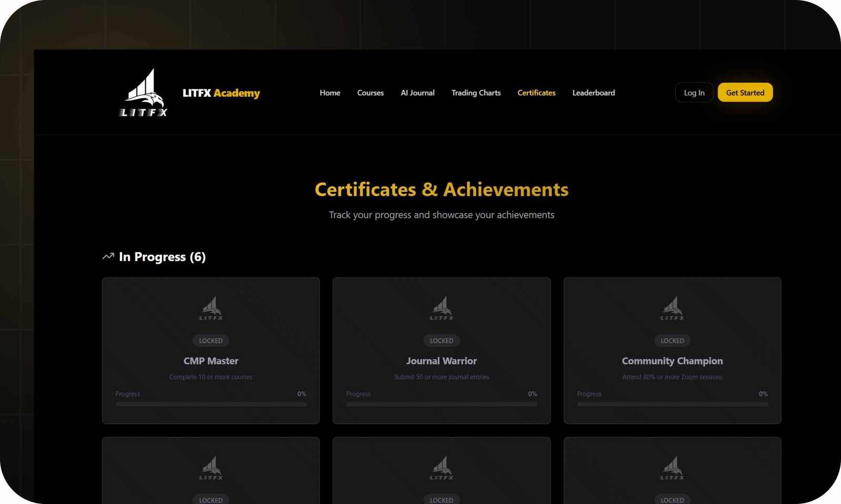This screenshot has width=841, height=504.
Task: Click the In Progress (6) heading
Action: (x=162, y=257)
